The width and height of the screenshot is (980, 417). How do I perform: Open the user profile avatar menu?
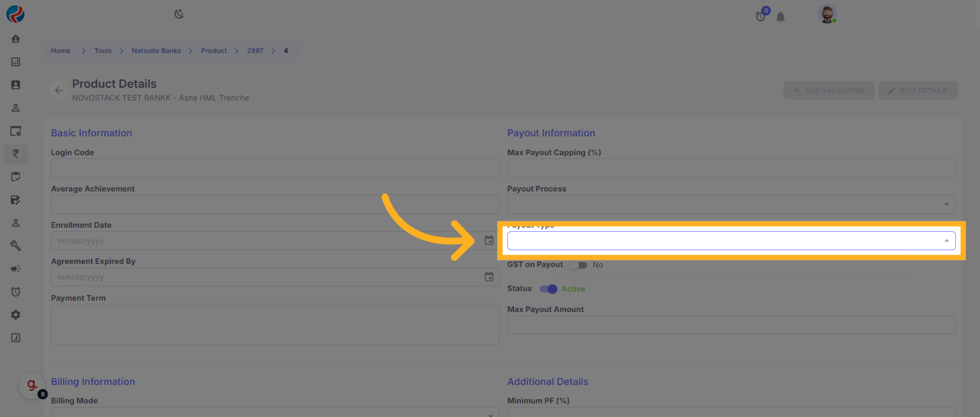827,14
